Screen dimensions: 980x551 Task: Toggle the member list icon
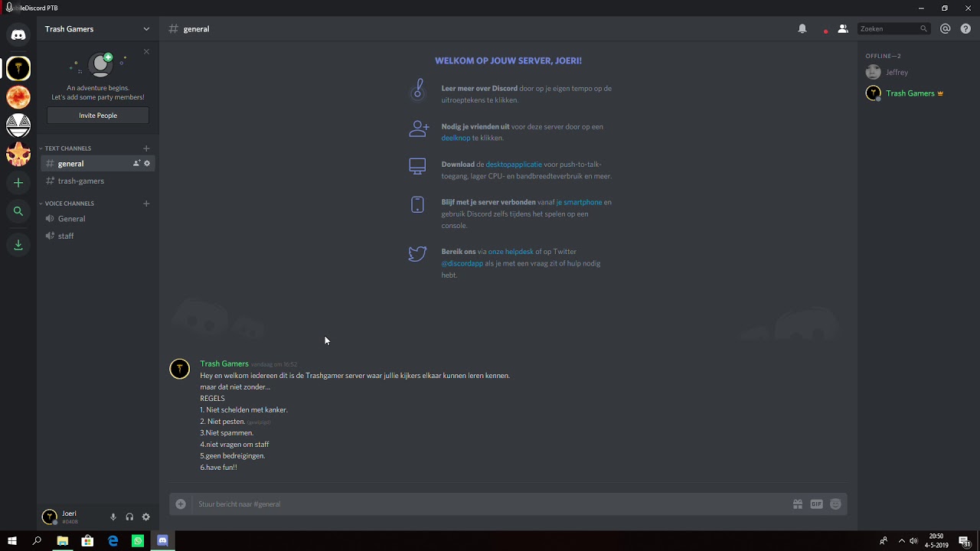(x=843, y=29)
